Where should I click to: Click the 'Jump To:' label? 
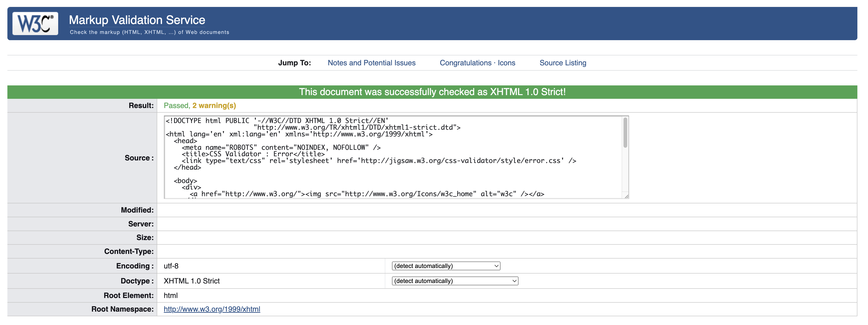tap(294, 63)
